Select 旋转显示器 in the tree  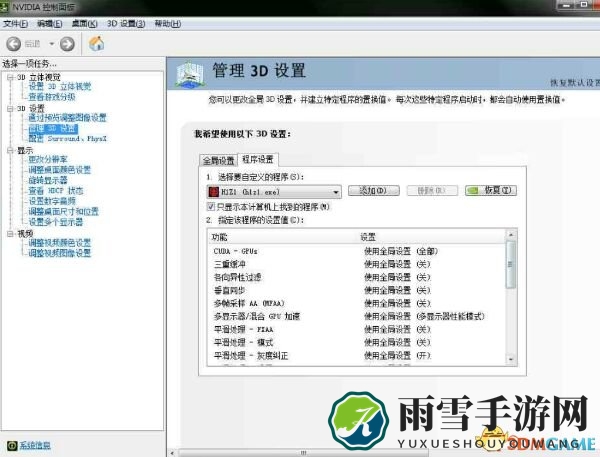[48, 180]
